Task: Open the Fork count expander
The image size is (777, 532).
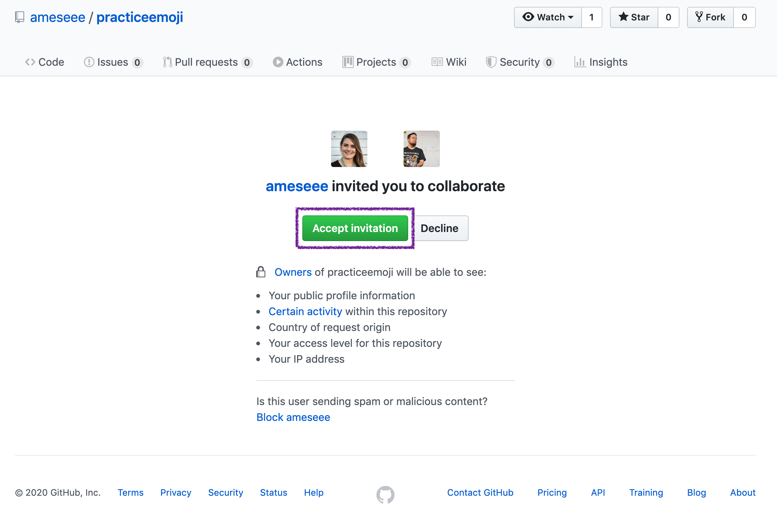Action: [745, 17]
